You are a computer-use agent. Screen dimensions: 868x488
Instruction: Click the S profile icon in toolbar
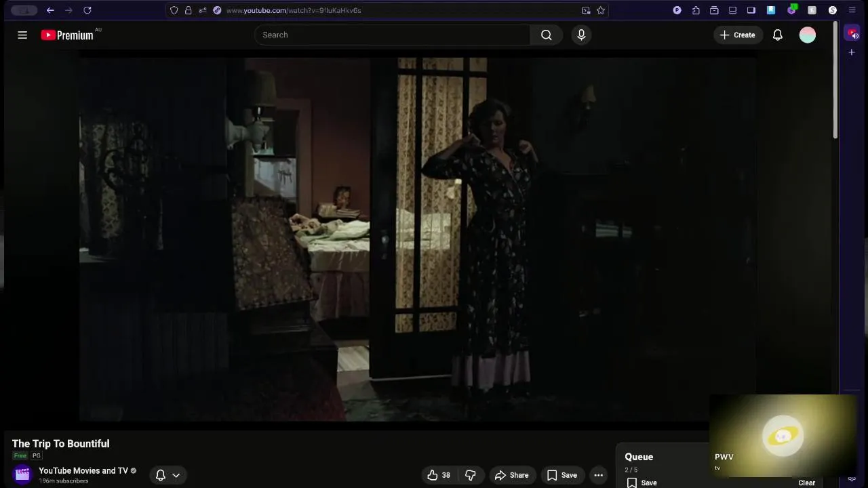pyautogui.click(x=833, y=10)
